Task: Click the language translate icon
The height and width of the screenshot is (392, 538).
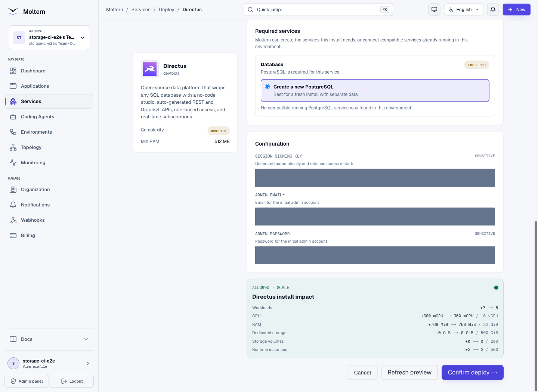Action: [x=451, y=10]
